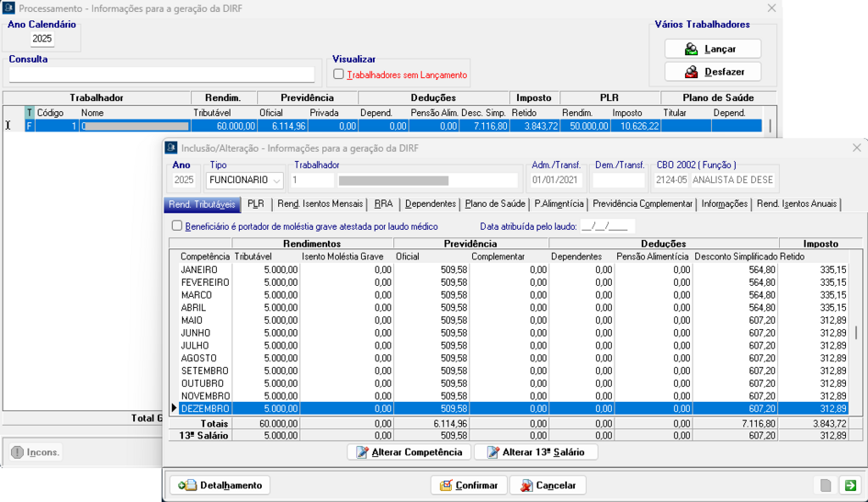Click the Desfazer button icon
The width and height of the screenshot is (868, 502).
(692, 72)
